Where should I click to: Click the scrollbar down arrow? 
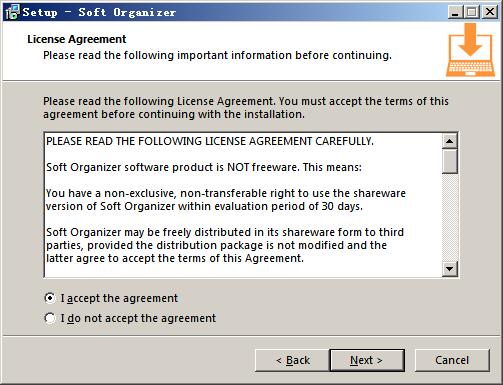(450, 268)
